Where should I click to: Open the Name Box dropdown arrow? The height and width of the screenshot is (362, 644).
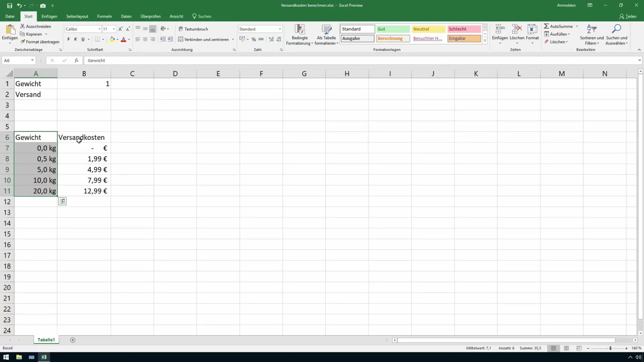pos(32,60)
